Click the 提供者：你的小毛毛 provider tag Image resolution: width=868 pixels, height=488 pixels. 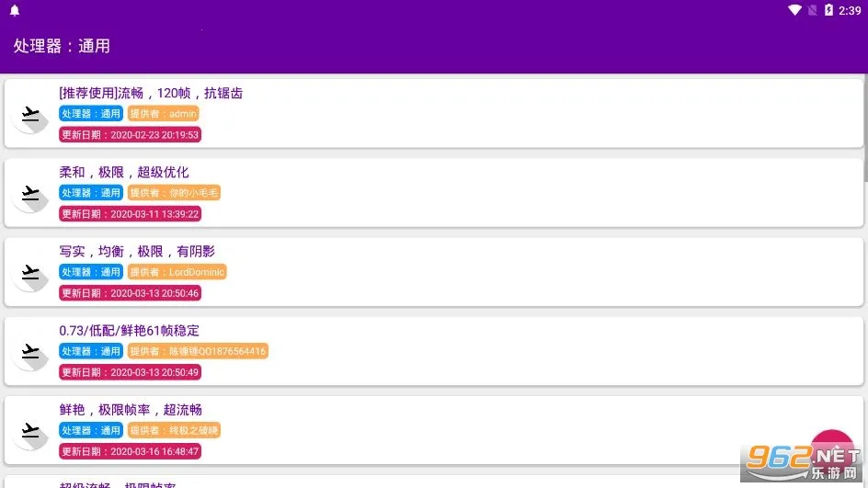pos(175,193)
